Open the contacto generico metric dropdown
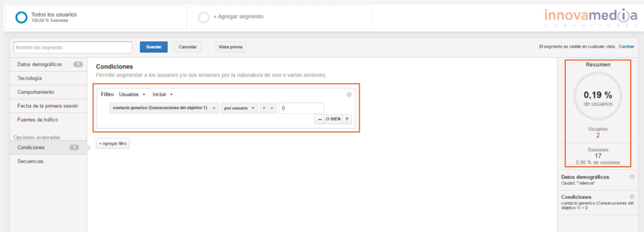 click(x=164, y=108)
